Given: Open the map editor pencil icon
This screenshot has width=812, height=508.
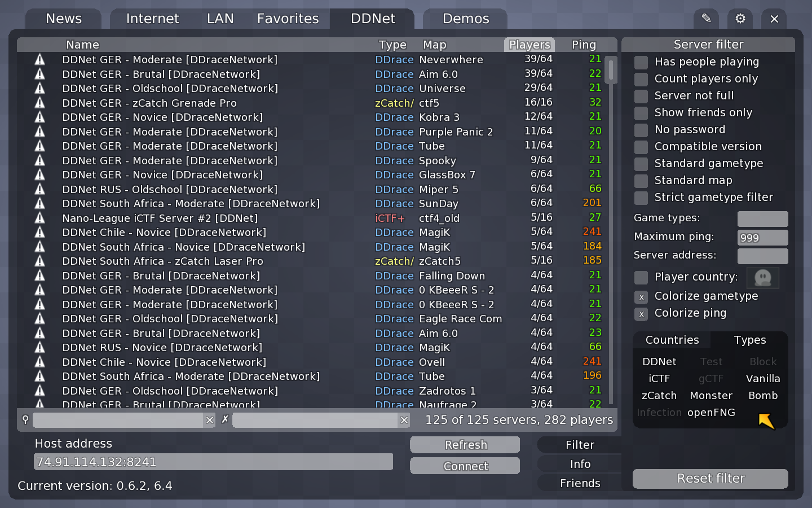Looking at the screenshot, I should 706,19.
